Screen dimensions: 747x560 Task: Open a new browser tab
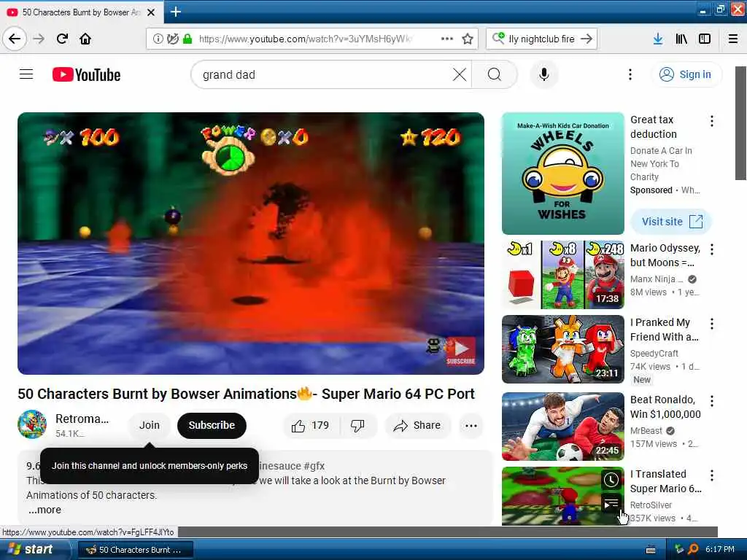(176, 12)
